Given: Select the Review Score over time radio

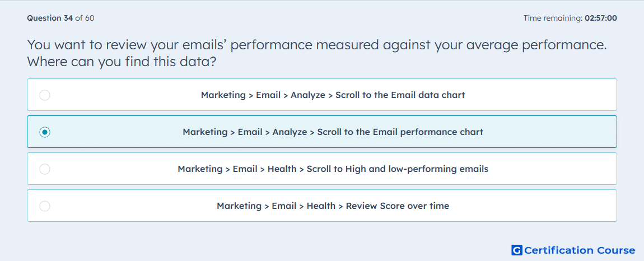Looking at the screenshot, I should [45, 206].
